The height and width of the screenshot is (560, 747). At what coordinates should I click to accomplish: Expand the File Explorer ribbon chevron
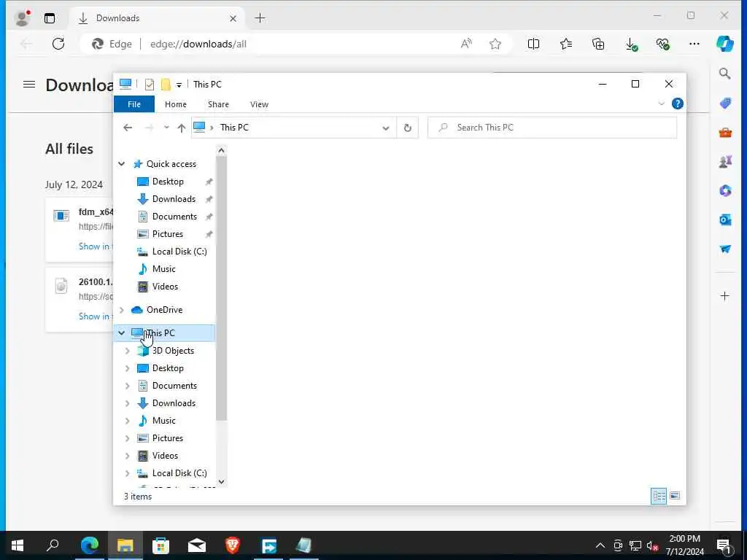[x=661, y=104]
